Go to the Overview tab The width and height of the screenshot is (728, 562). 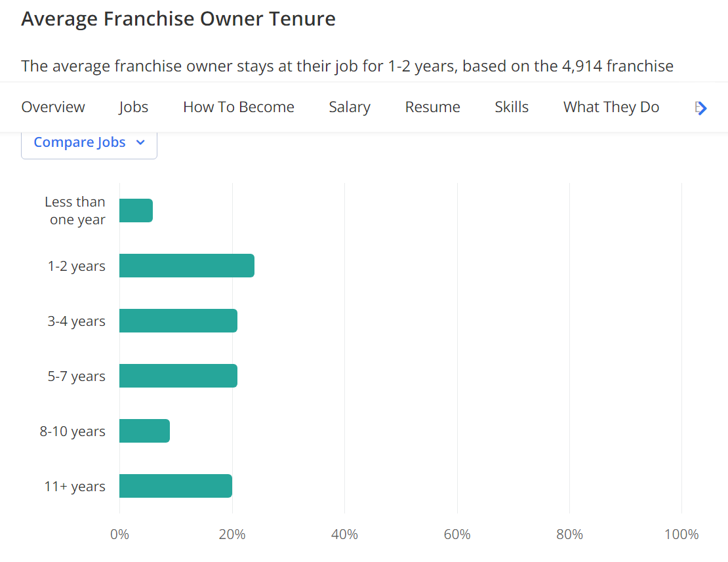point(53,108)
